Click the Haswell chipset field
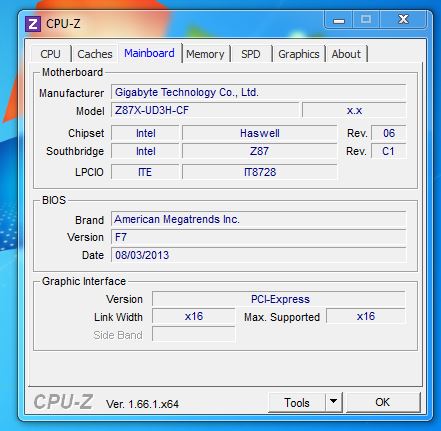This screenshot has height=431, width=441. coord(260,133)
